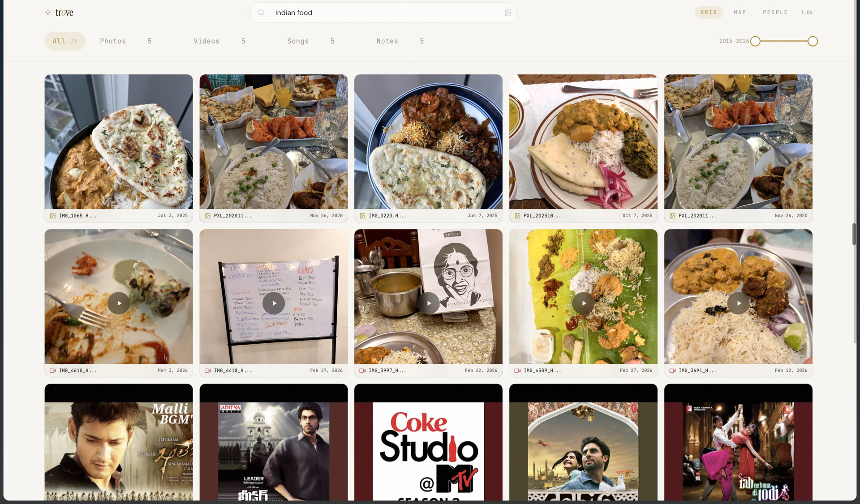Screen dimensions: 860x504
Task: Click the left handle of year slider
Action: pos(755,41)
